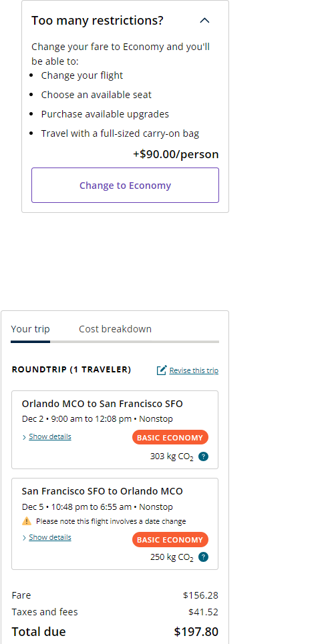The width and height of the screenshot is (334, 644).
Task: Click the Change to Economy button
Action: pyautogui.click(x=125, y=186)
